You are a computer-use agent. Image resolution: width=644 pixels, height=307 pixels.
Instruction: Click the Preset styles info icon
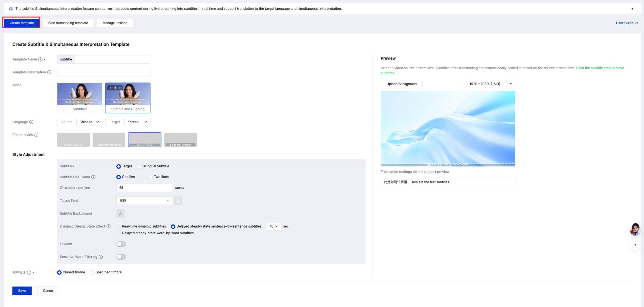(36, 135)
